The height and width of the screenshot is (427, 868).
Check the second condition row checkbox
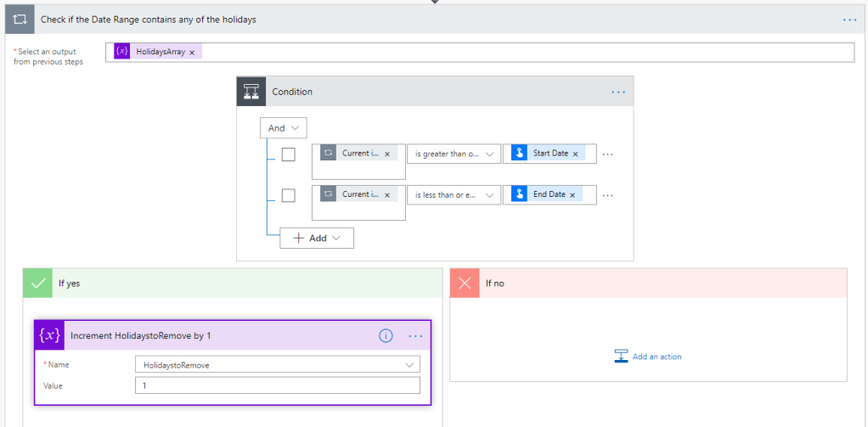coord(289,195)
